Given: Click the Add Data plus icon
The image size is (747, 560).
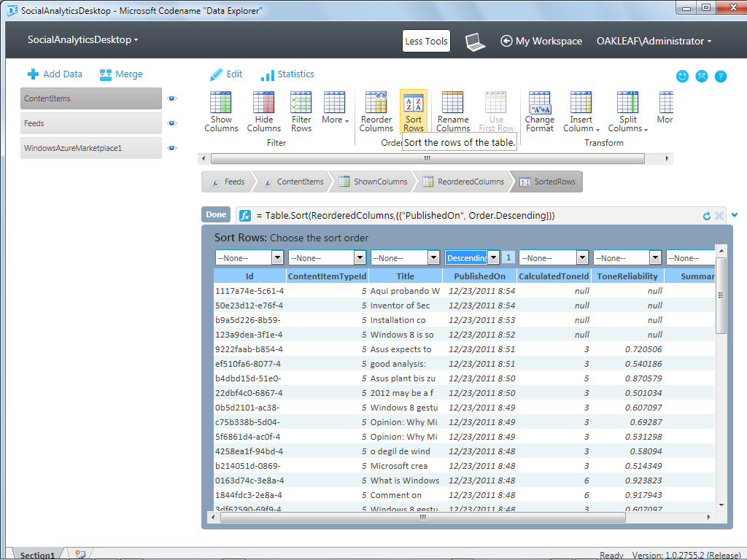Looking at the screenshot, I should click(33, 74).
